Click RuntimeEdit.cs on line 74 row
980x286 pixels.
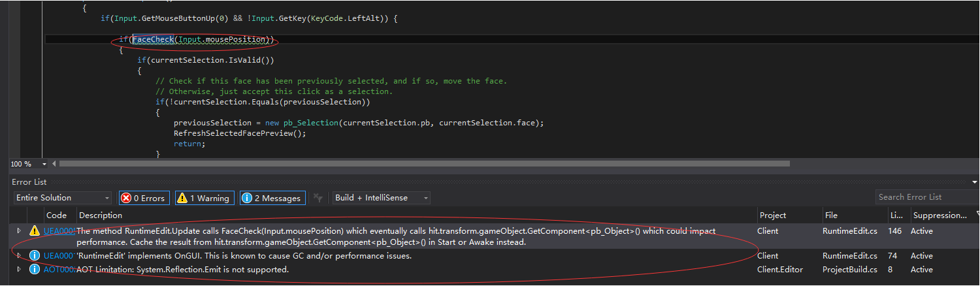pos(849,256)
